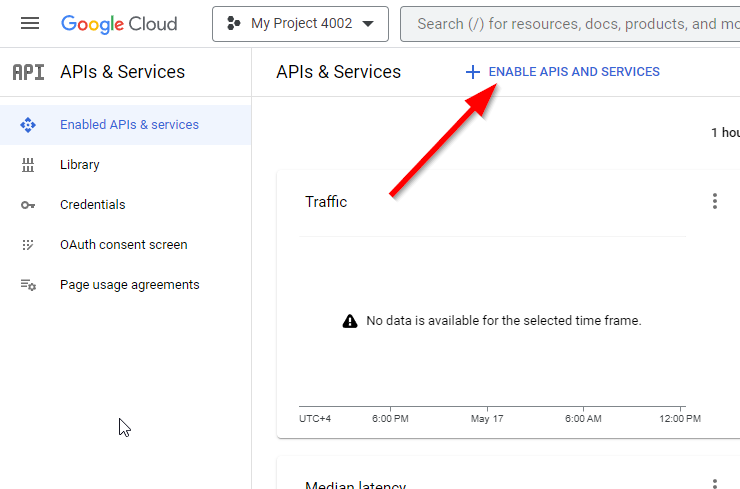The height and width of the screenshot is (489, 740).
Task: Select Enabled APIs & services in sidebar
Action: pos(129,125)
